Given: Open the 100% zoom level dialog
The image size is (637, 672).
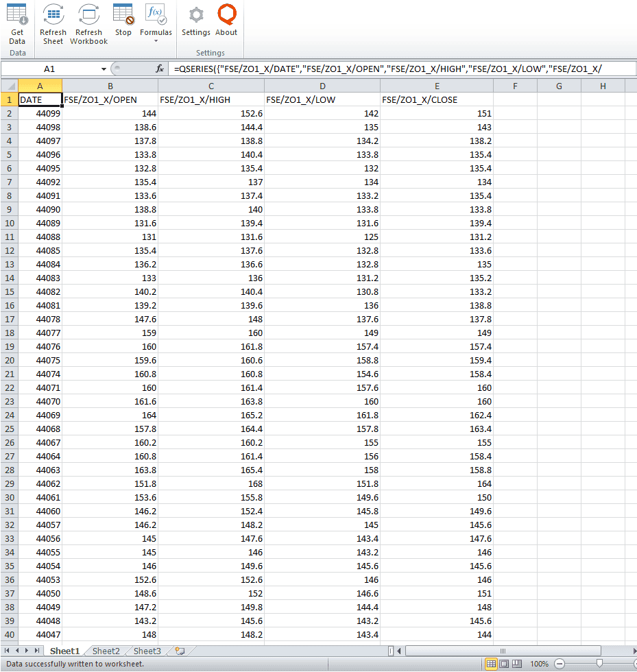Looking at the screenshot, I should point(540,664).
